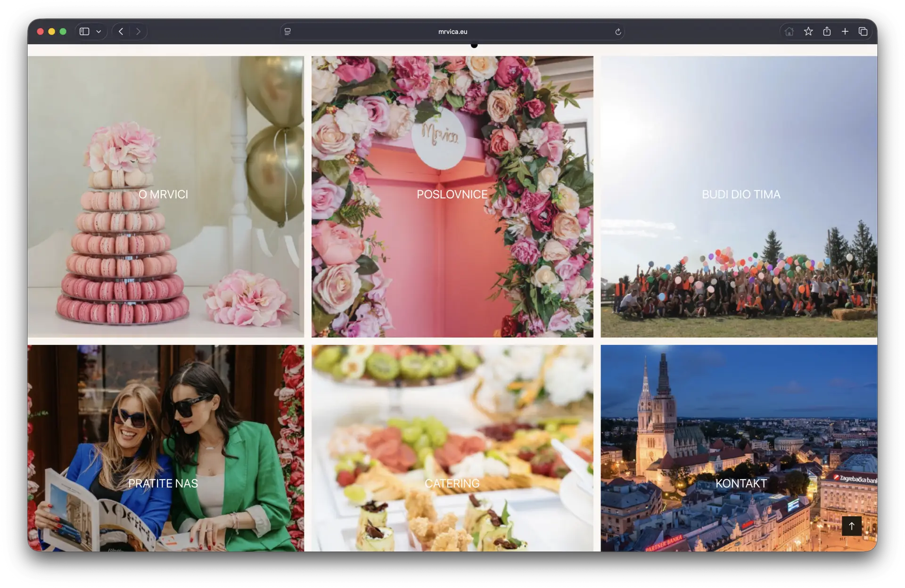Open the PRATITE NAS tile
905x588 pixels.
(x=163, y=483)
